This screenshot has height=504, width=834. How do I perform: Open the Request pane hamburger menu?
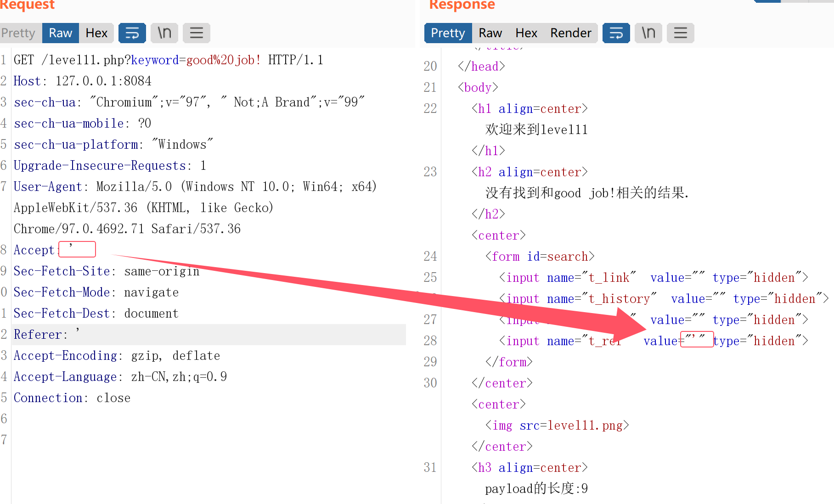[x=197, y=33]
